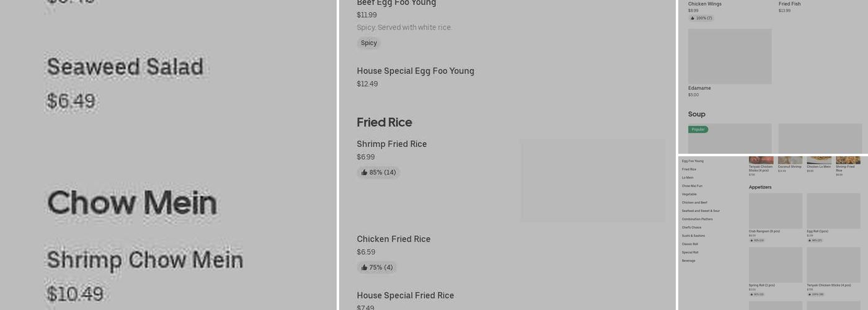Open Shrimp Chow Mein item
Image resolution: width=868 pixels, height=310 pixels.
click(x=144, y=260)
